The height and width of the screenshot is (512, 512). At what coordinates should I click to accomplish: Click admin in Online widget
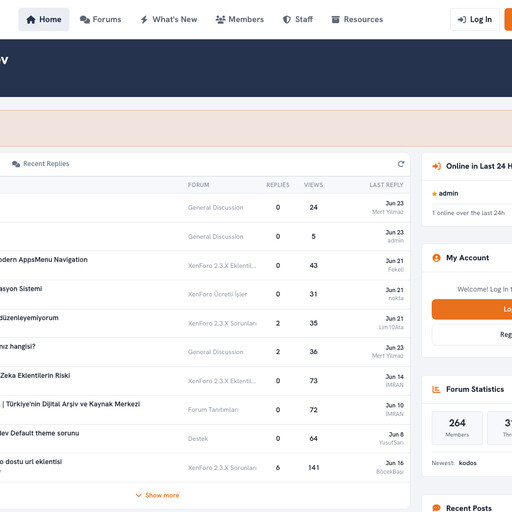pos(448,193)
